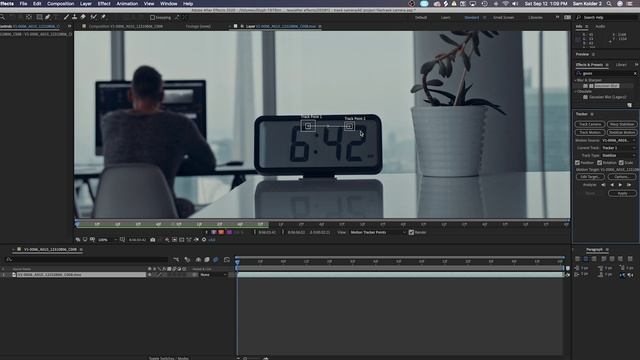Select the Roto Brush tool
640x360 pixels.
(93, 17)
